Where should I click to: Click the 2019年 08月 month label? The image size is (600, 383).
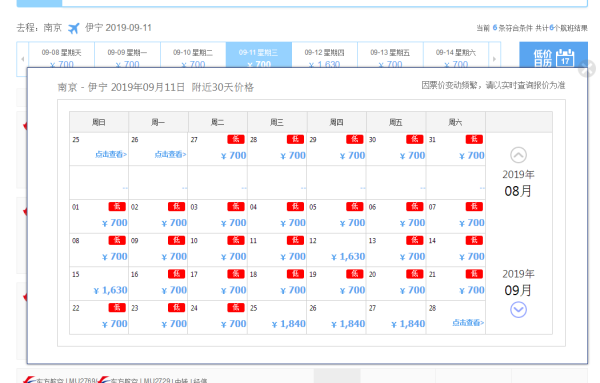(518, 183)
